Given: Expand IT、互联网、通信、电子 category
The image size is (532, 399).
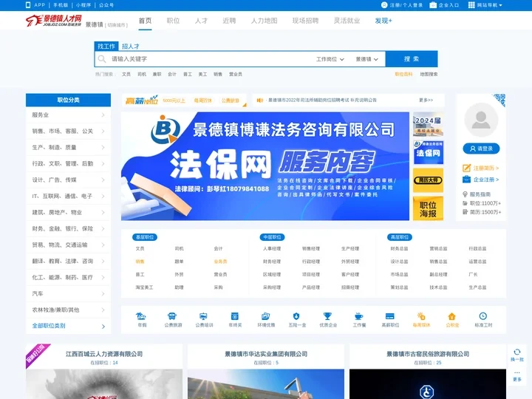Looking at the screenshot, I should (x=68, y=196).
